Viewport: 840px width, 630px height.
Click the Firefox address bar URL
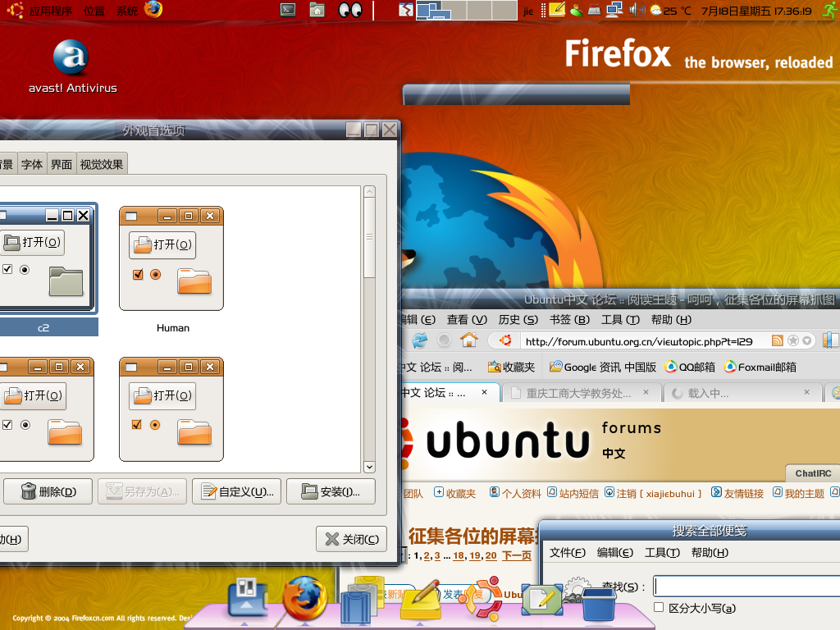(638, 341)
